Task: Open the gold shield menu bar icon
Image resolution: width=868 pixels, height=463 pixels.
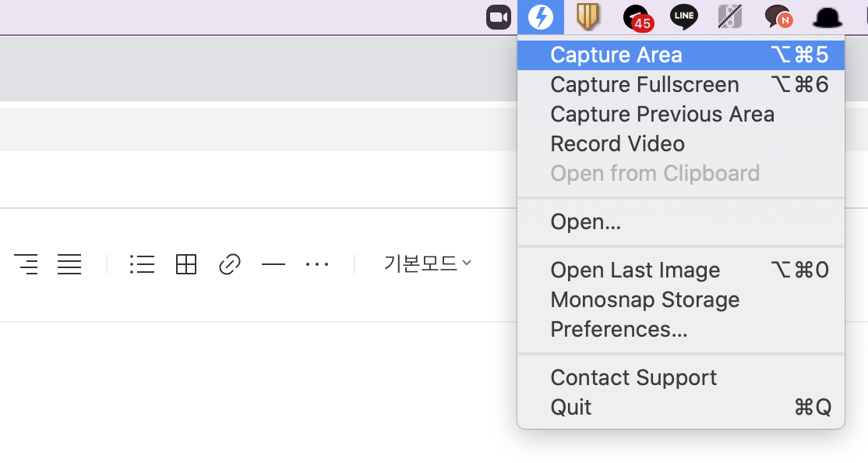Action: click(x=588, y=16)
